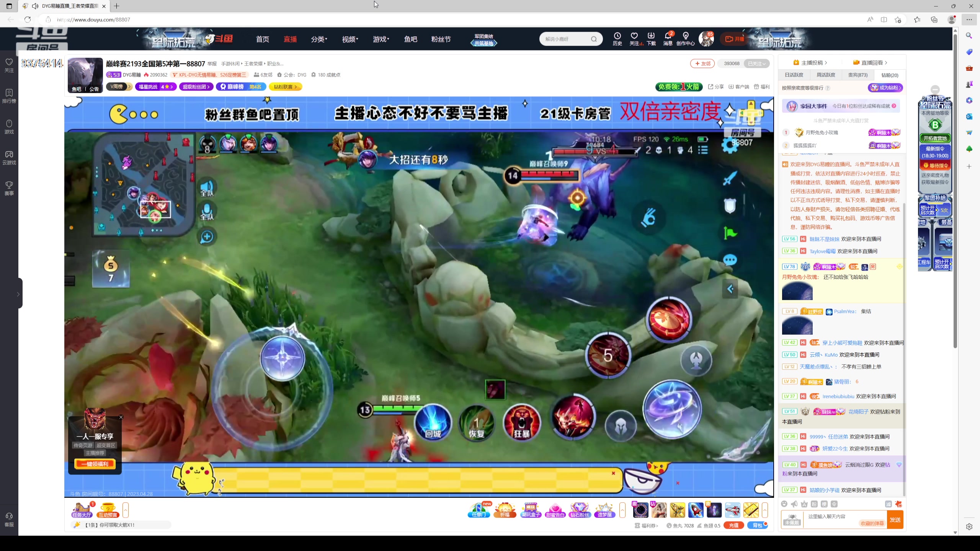Viewport: 980px width, 551px height.
Task: Toggle the 滤 danmaku filter button
Action: (x=888, y=504)
